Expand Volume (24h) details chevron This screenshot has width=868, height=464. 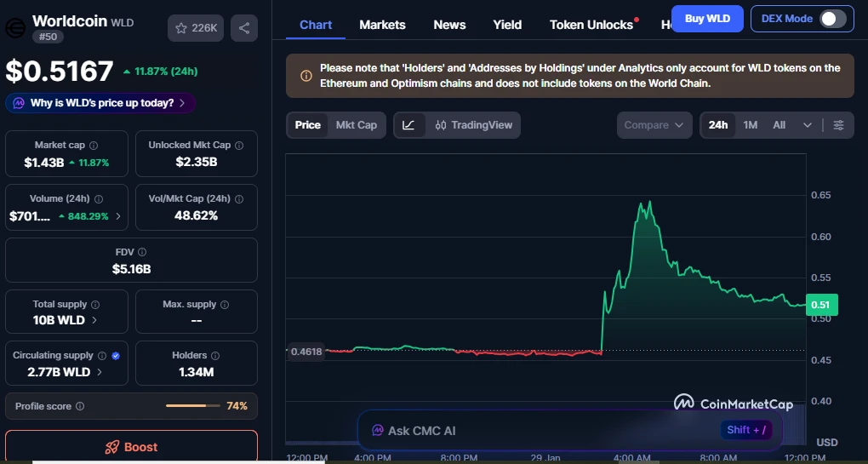[x=118, y=216]
